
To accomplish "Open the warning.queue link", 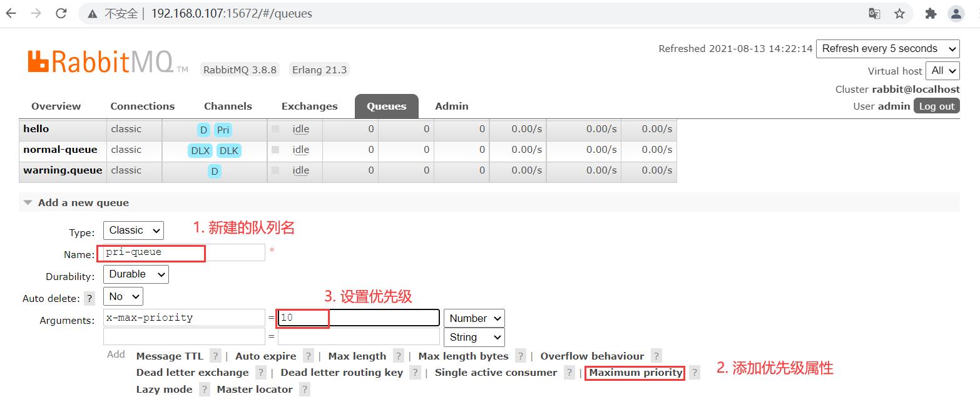I will (x=63, y=170).
